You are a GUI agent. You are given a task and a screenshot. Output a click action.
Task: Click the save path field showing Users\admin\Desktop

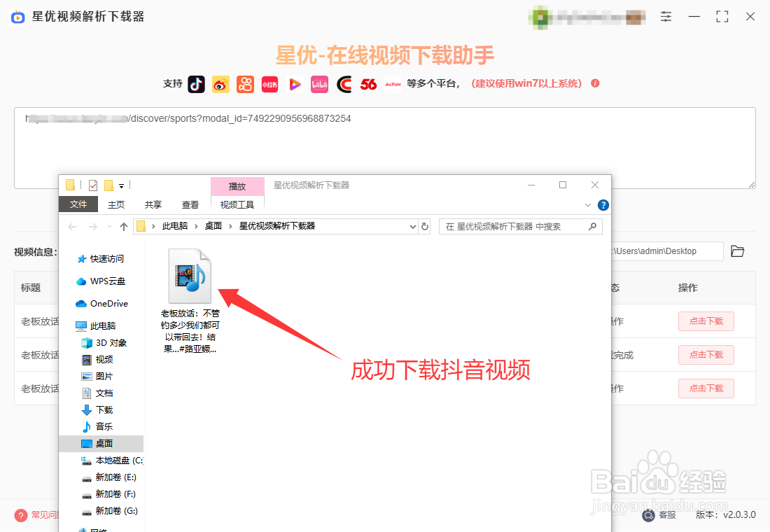click(667, 251)
